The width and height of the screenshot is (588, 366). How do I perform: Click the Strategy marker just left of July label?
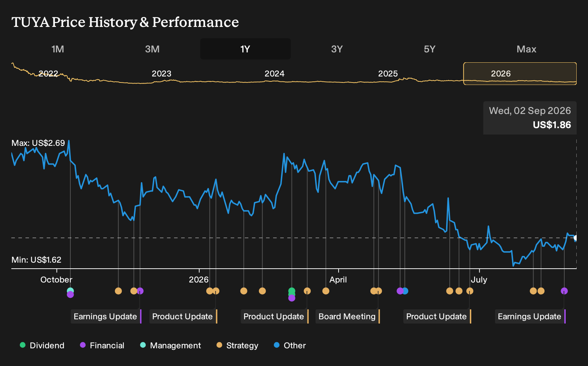pyautogui.click(x=470, y=291)
